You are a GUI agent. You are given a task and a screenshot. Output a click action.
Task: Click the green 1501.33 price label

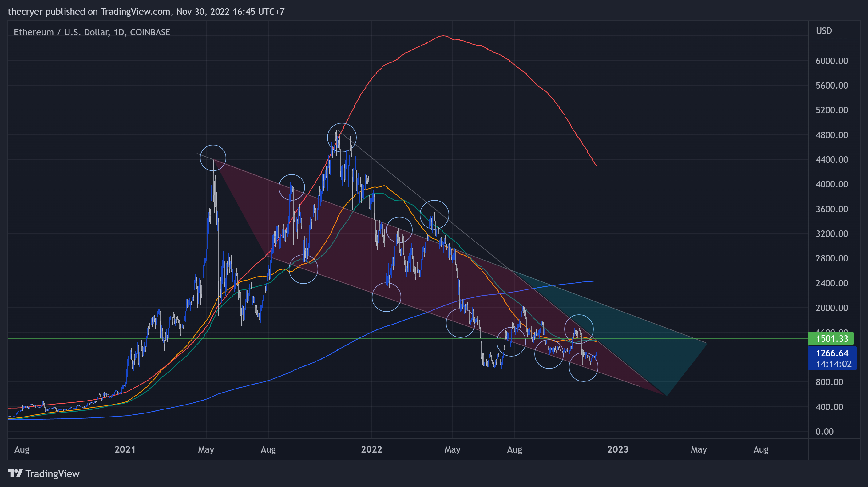[831, 338]
